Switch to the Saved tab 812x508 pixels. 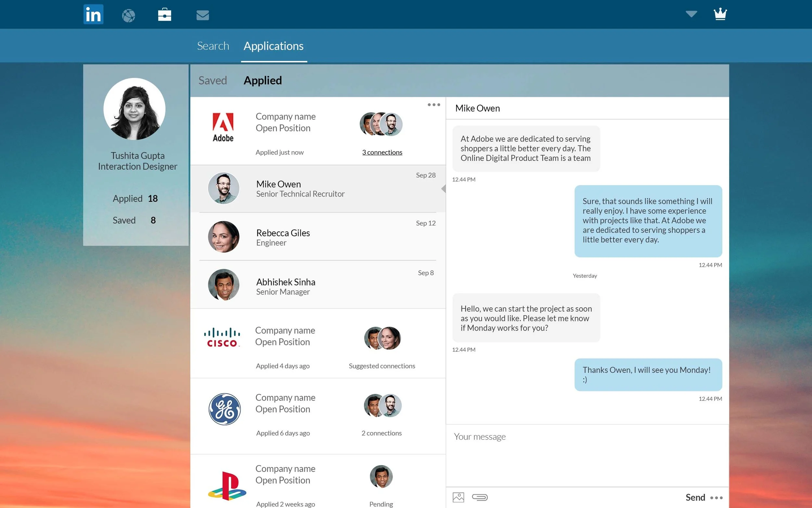click(212, 81)
